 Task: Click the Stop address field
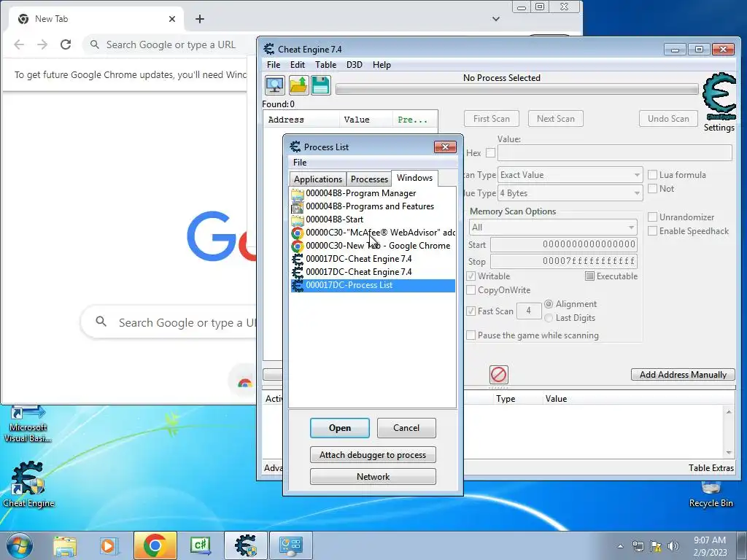564,261
